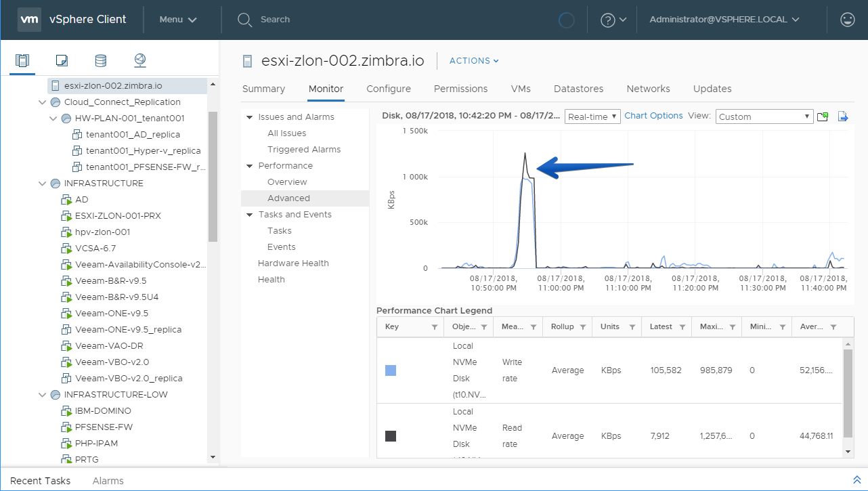Open the View dropdown showing Custom

(x=764, y=116)
